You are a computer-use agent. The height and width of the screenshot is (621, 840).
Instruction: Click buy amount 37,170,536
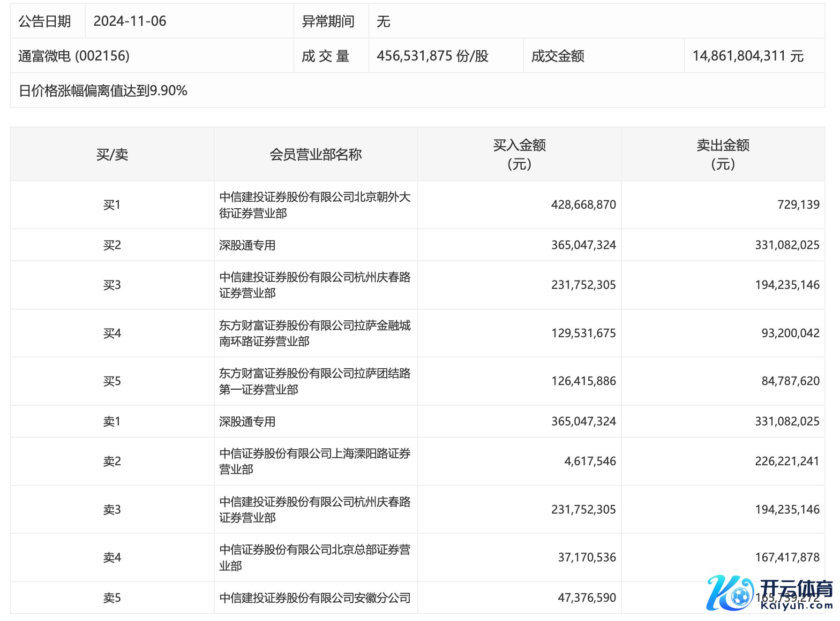[x=587, y=558]
